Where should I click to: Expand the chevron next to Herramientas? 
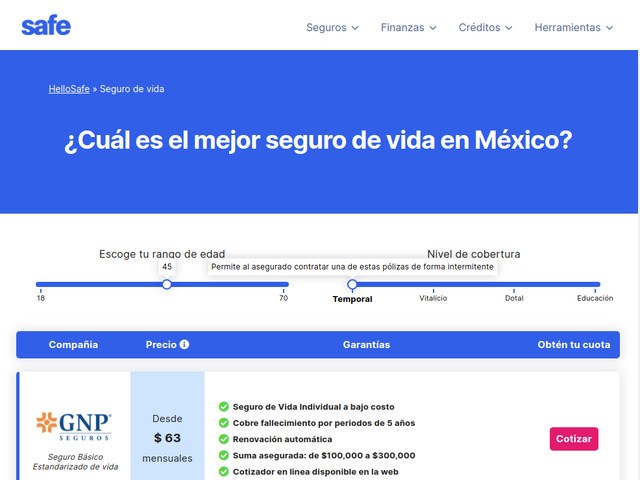[x=609, y=28]
